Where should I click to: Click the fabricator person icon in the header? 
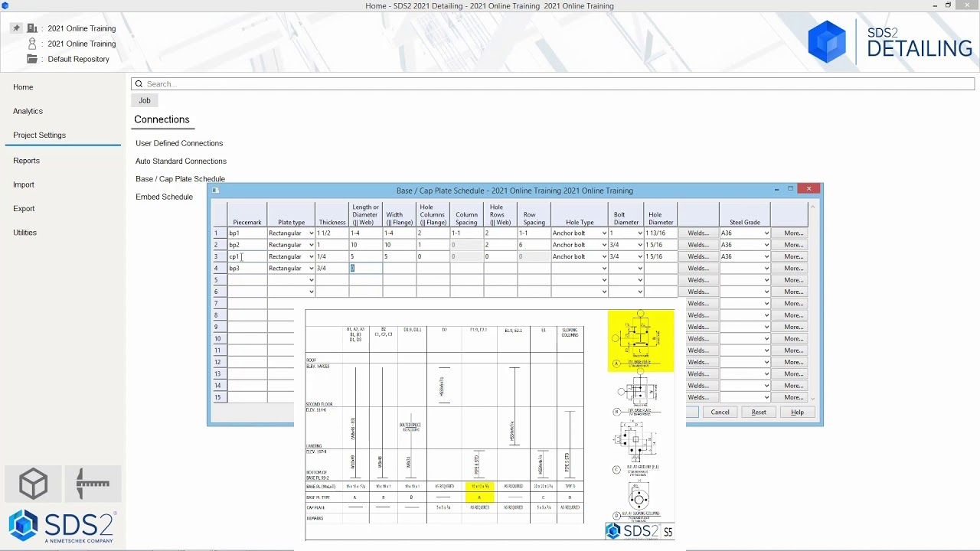click(x=32, y=44)
